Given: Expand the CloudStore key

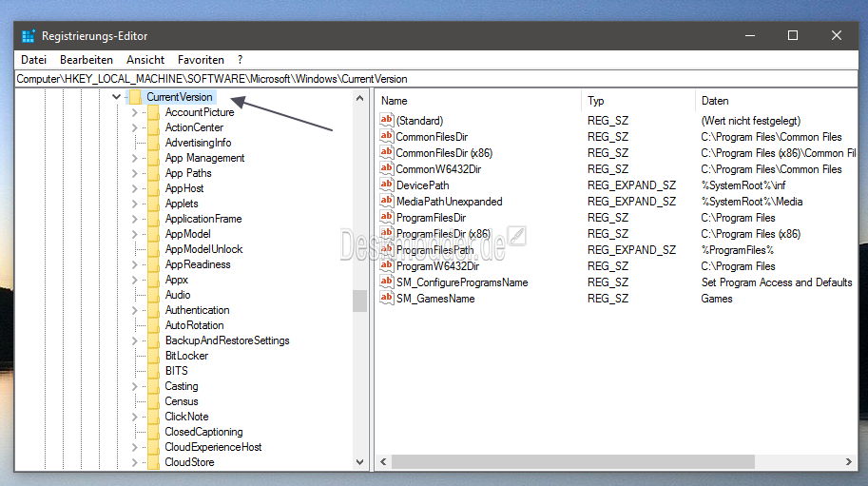Looking at the screenshot, I should (x=134, y=462).
